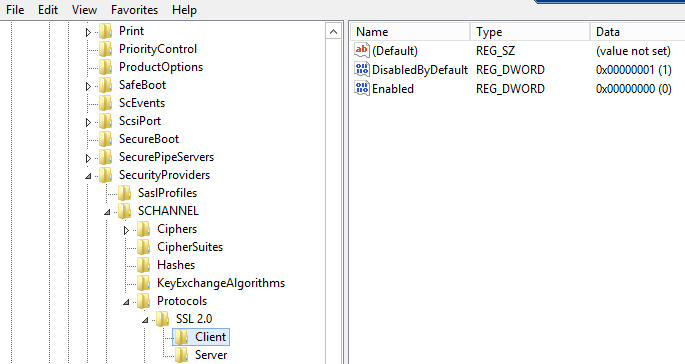Click the Protocols folder icon
The height and width of the screenshot is (364, 685).
click(143, 301)
